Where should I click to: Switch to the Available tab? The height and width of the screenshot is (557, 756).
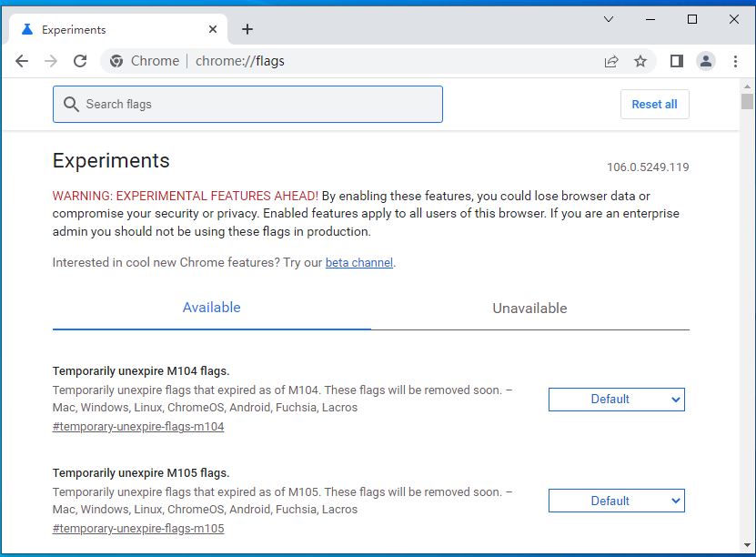(x=212, y=308)
